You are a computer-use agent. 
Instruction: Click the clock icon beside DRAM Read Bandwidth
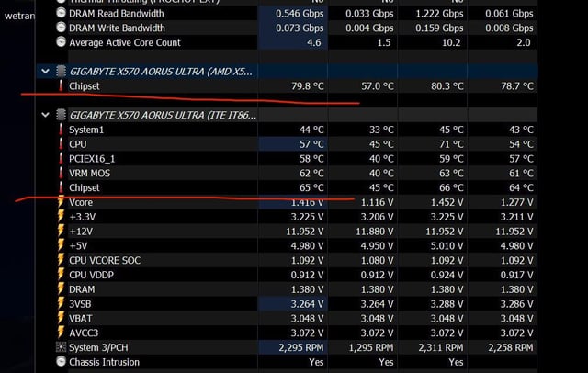tap(61, 13)
